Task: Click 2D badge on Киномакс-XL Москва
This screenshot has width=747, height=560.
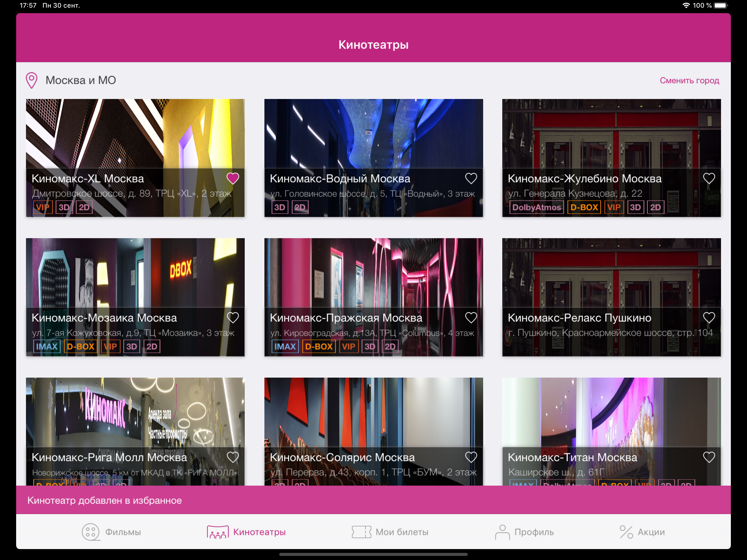Action: (x=84, y=207)
